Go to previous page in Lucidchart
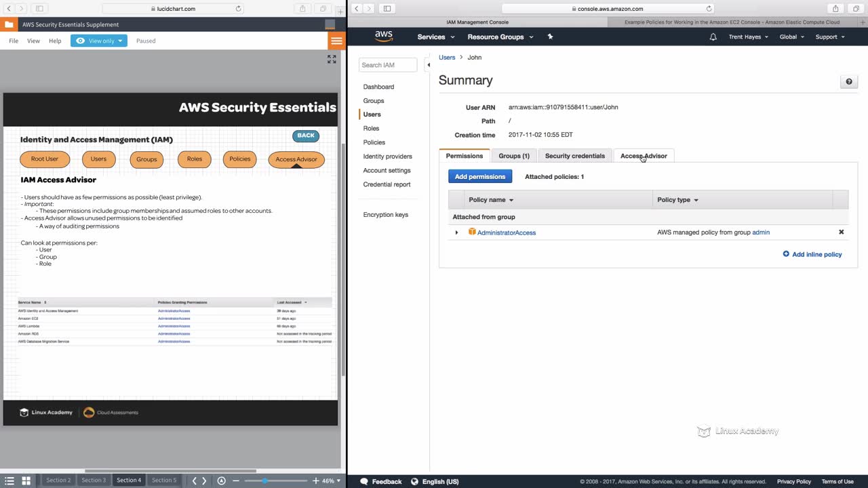The width and height of the screenshot is (868, 488). click(x=195, y=481)
